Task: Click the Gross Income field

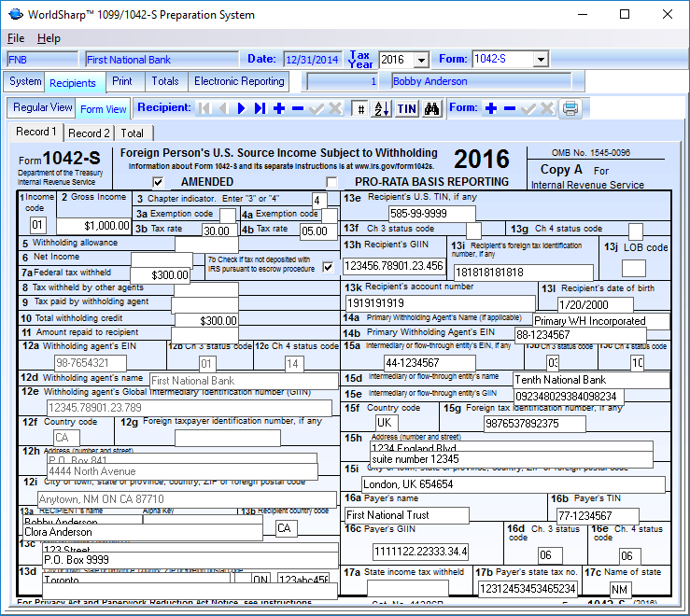Action: (x=93, y=226)
